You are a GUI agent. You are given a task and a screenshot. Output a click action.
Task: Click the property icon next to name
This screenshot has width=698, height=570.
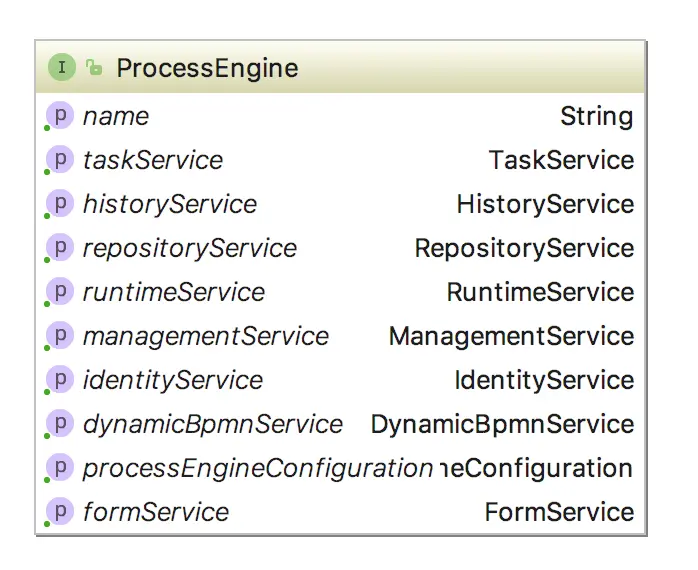point(60,116)
